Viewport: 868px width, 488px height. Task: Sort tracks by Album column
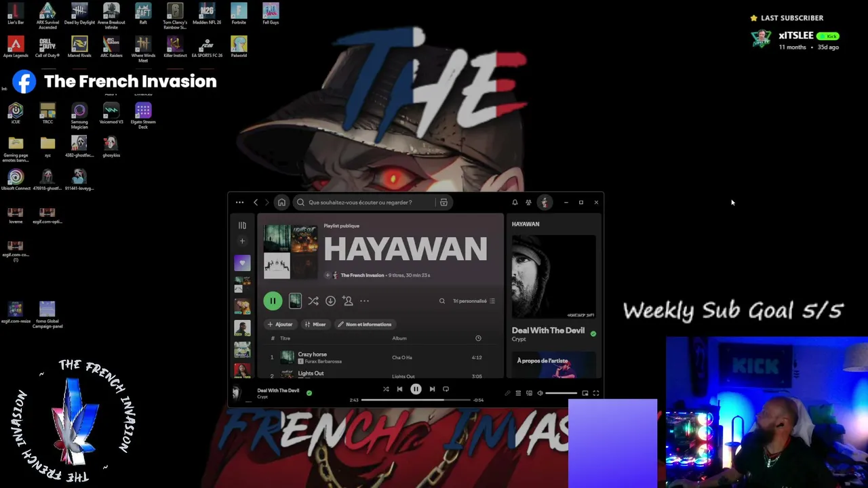(399, 338)
